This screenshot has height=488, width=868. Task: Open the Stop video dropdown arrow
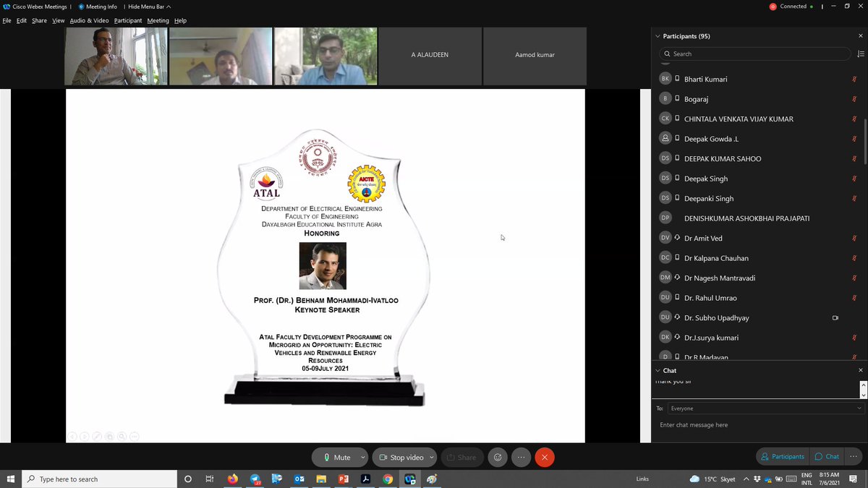(x=431, y=457)
